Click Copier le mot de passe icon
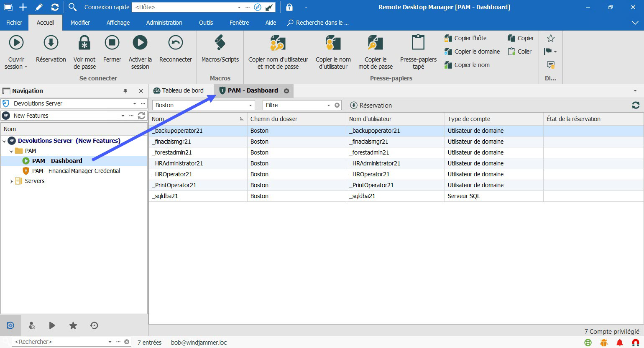644x348 pixels. (375, 43)
